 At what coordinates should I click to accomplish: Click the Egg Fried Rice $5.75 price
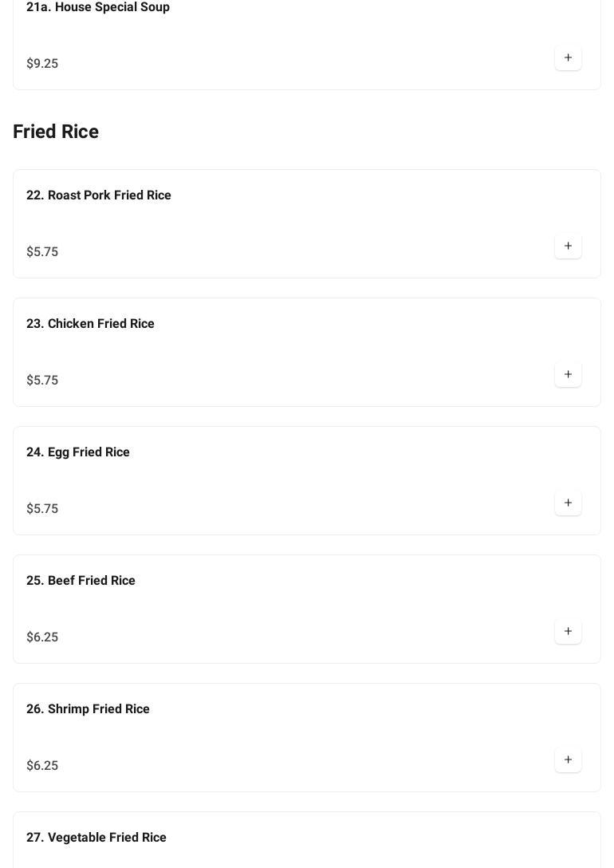point(42,509)
